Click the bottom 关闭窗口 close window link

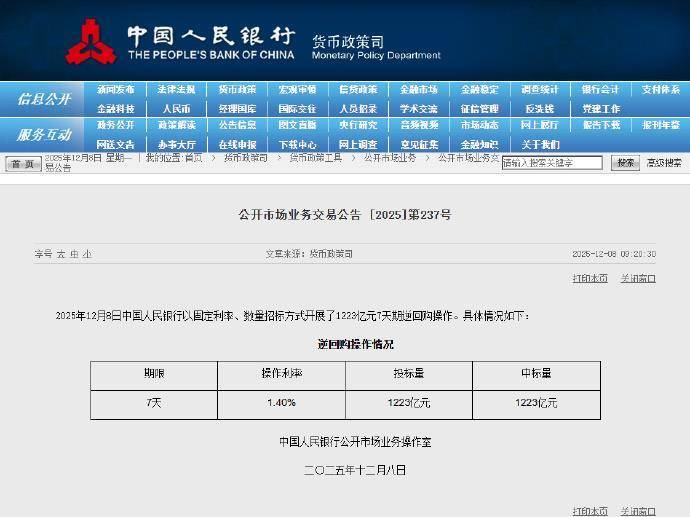click(x=637, y=511)
